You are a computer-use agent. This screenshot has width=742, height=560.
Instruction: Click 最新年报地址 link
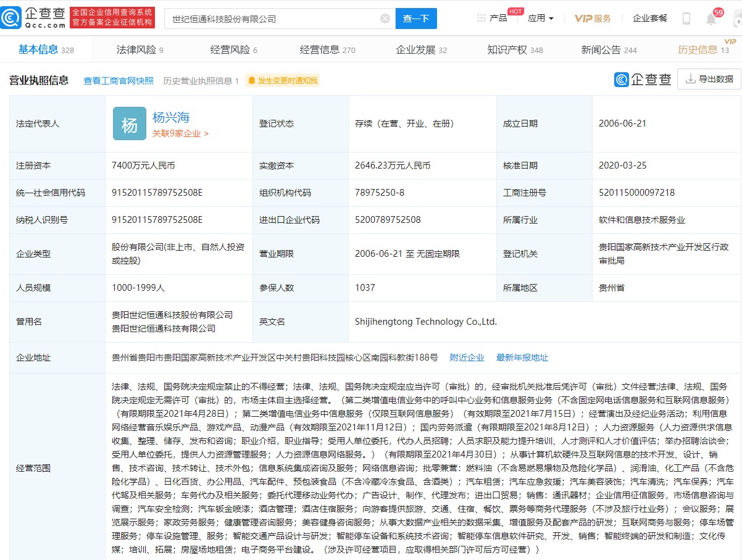pyautogui.click(x=522, y=357)
